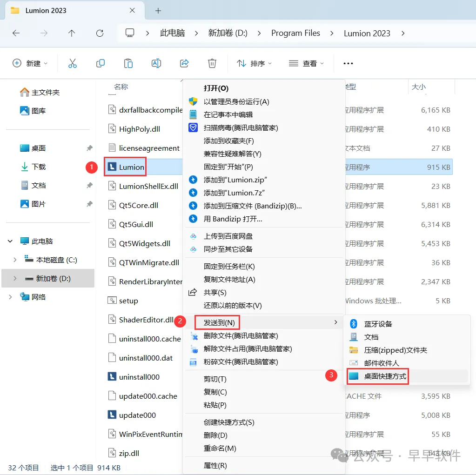Open 文档 quick access folder
476x475 pixels.
[33, 185]
